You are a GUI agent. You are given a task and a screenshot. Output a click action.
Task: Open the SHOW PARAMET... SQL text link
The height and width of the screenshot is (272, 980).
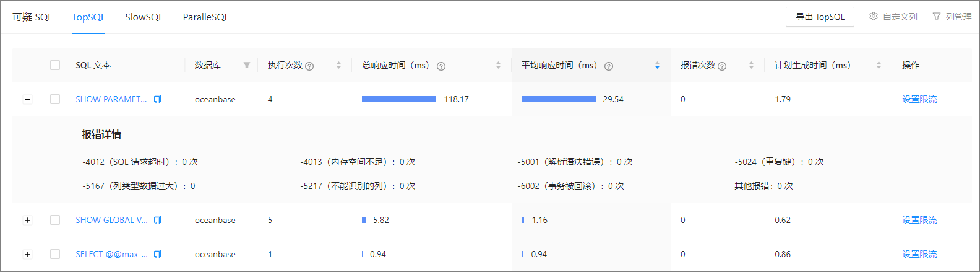111,99
